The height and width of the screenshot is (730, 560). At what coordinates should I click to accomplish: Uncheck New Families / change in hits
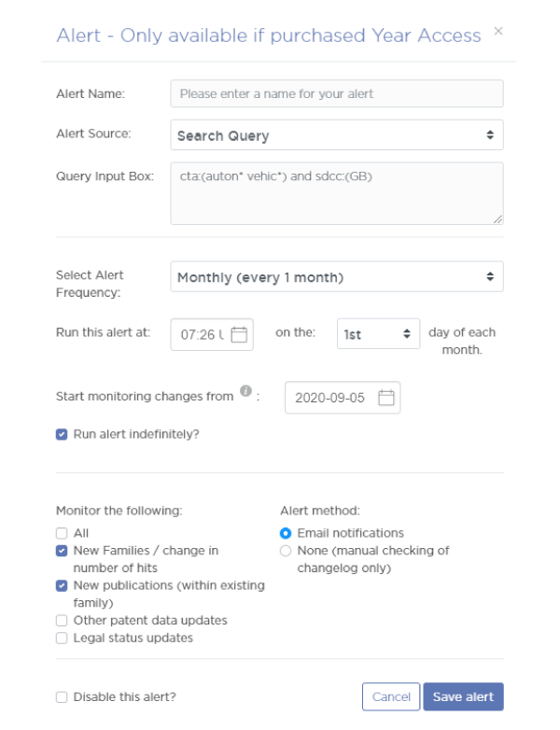[x=62, y=551]
